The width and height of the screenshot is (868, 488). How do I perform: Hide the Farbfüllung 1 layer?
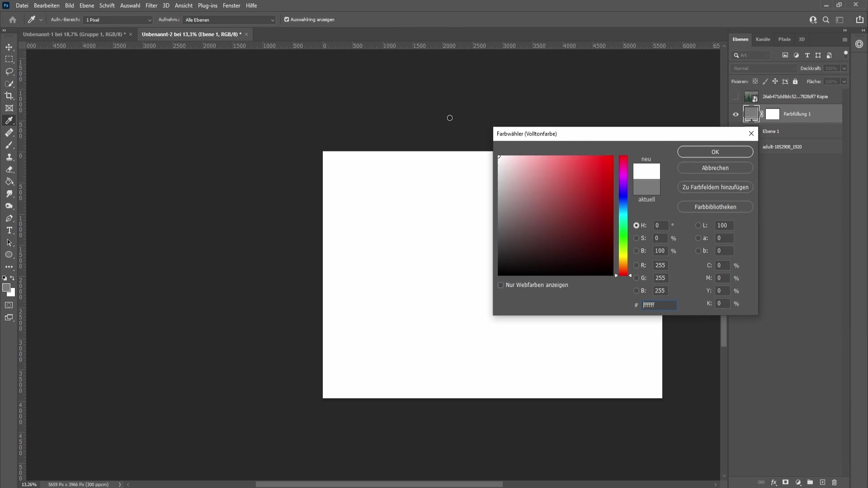(x=736, y=114)
